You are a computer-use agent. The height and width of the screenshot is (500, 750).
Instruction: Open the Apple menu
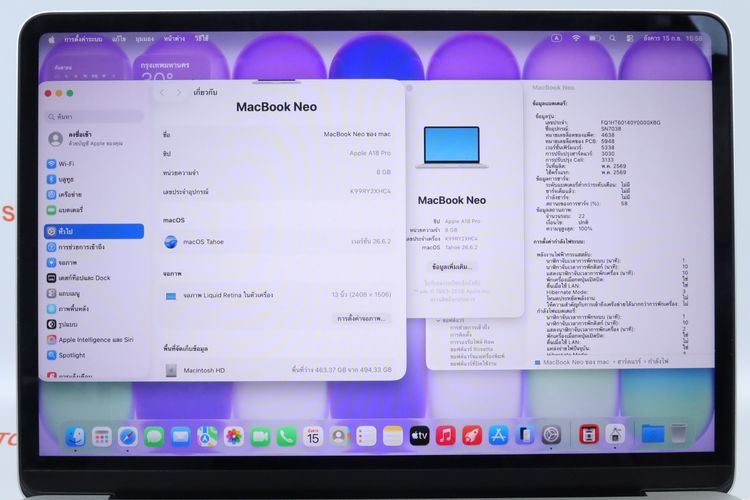51,40
